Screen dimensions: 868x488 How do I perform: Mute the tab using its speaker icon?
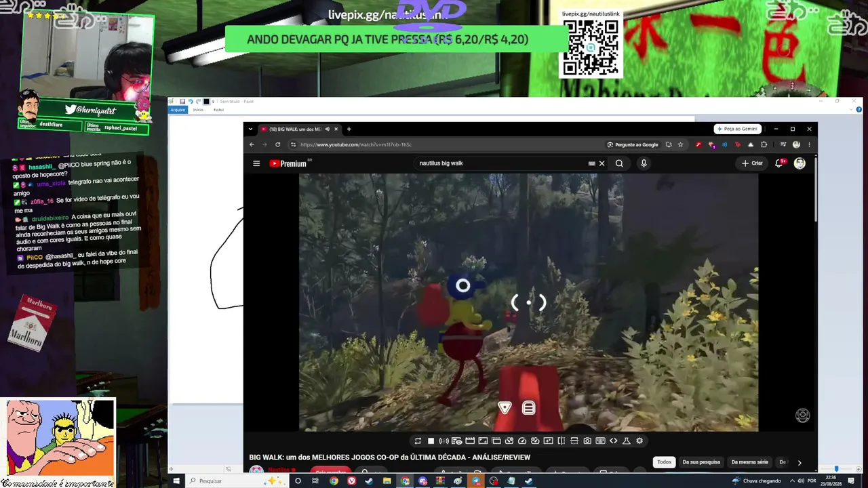tap(327, 129)
